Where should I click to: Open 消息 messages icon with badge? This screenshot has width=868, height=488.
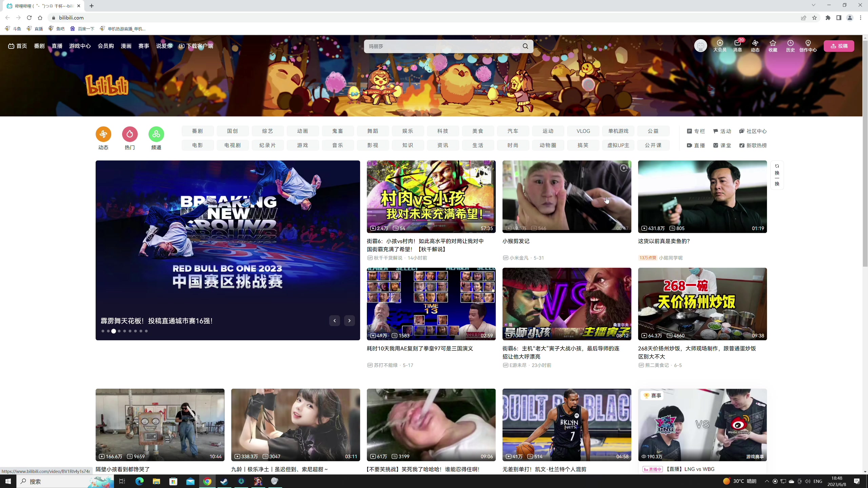pyautogui.click(x=737, y=46)
